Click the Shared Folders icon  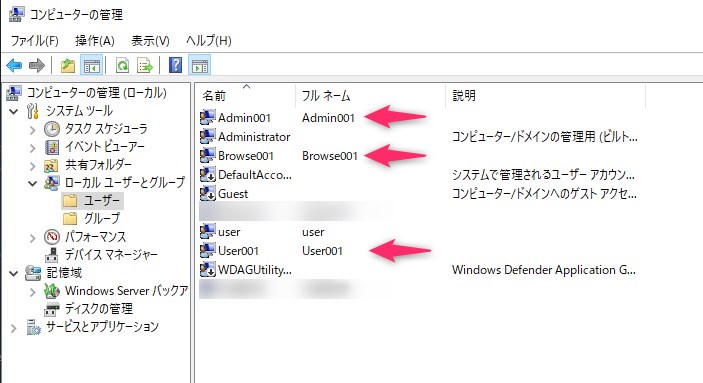tap(51, 165)
